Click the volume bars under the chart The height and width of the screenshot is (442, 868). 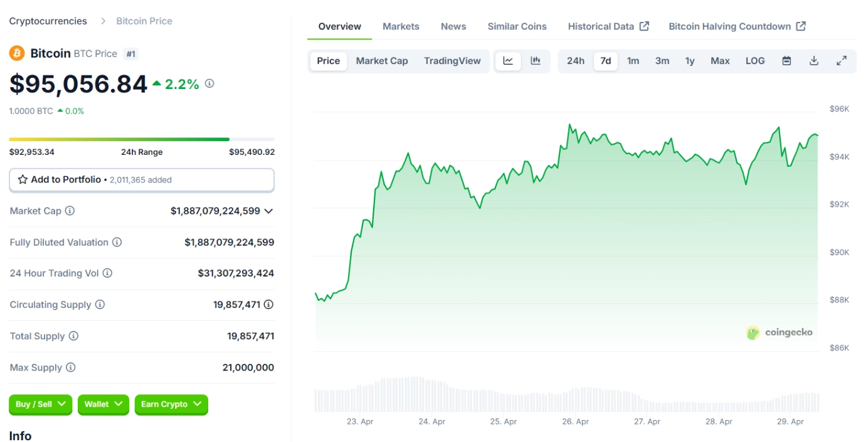tap(566, 395)
